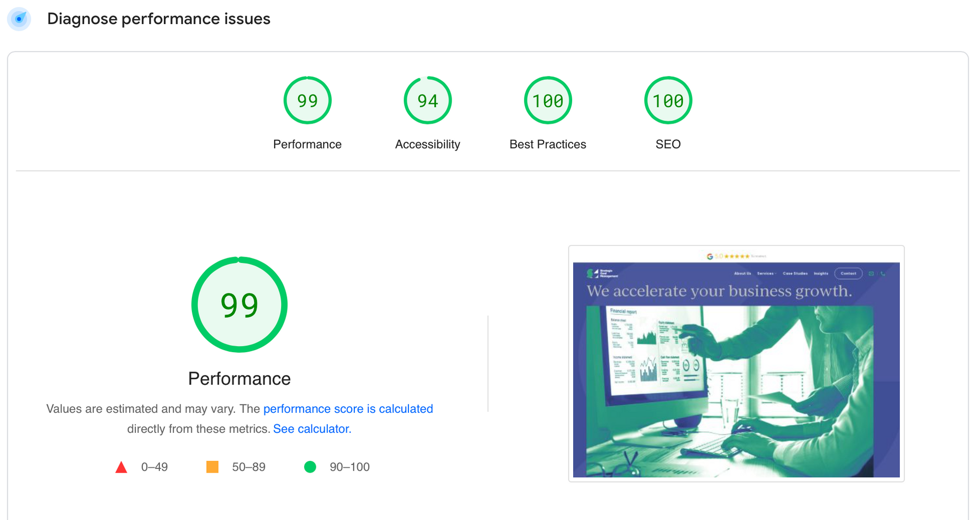Click the Diagnose performance issues icon

(19, 19)
